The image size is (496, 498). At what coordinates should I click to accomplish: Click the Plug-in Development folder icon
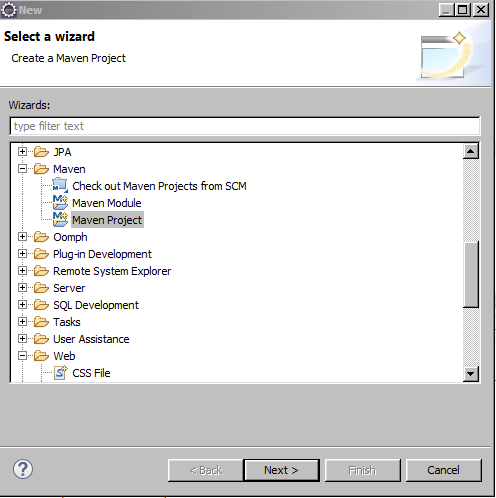point(41,254)
